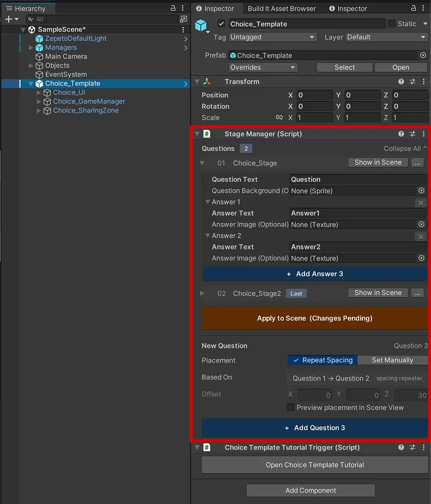This screenshot has width=431, height=504.
Task: Open ZepetoDefaultLight prefab arrow
Action: 186,39
